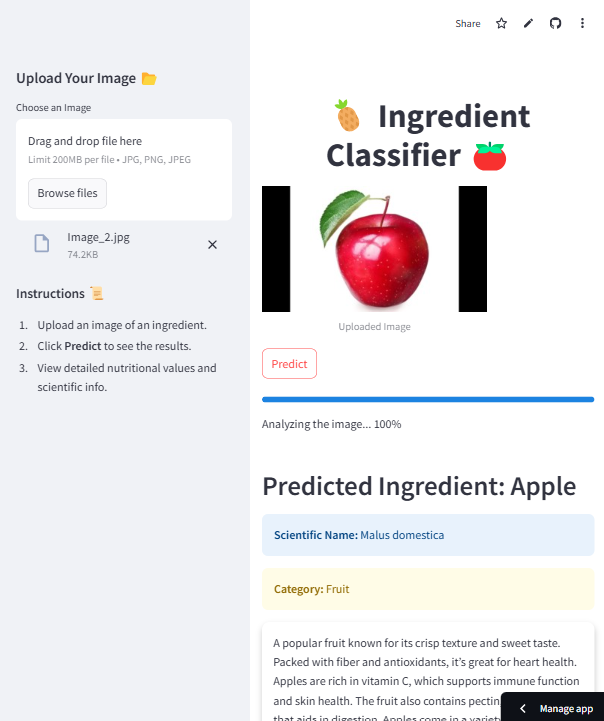The image size is (604, 721).
Task: Click the Image_2.jpg file icon
Action: [42, 244]
